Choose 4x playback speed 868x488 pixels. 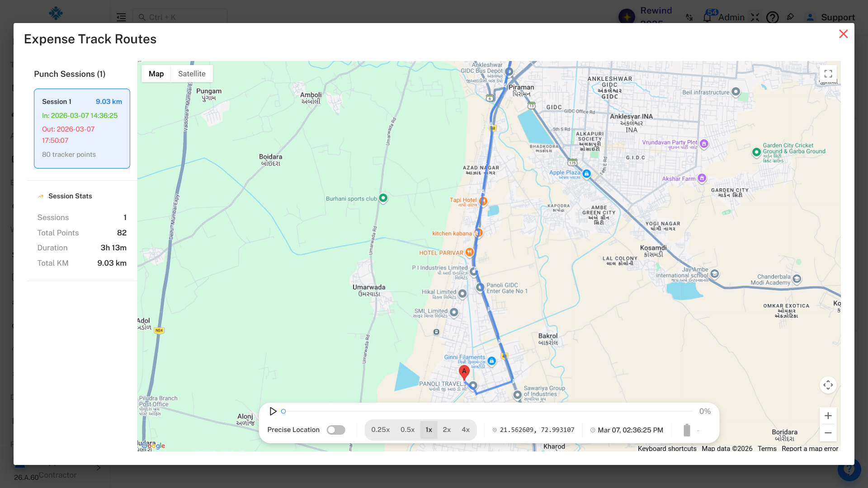pyautogui.click(x=466, y=430)
